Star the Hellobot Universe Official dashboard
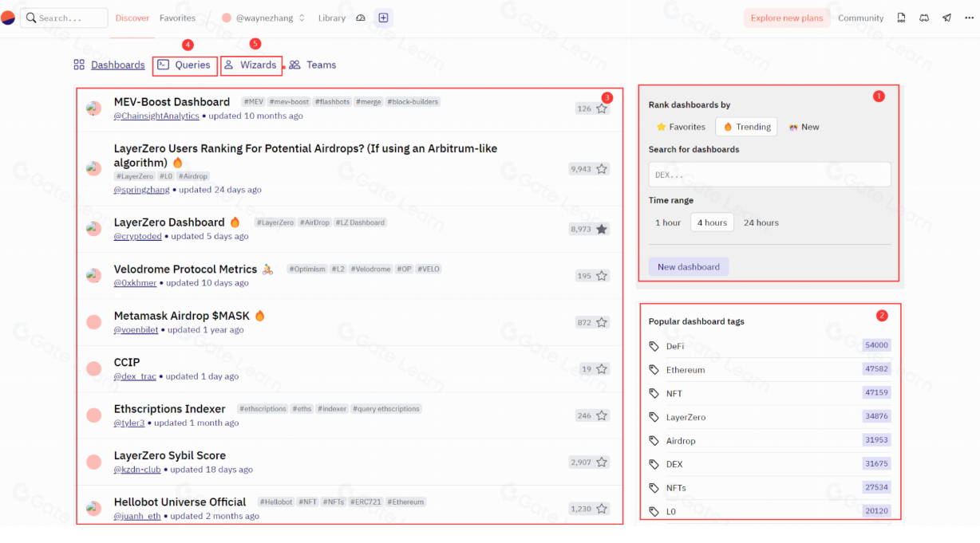This screenshot has height=543, width=980. pyautogui.click(x=602, y=509)
